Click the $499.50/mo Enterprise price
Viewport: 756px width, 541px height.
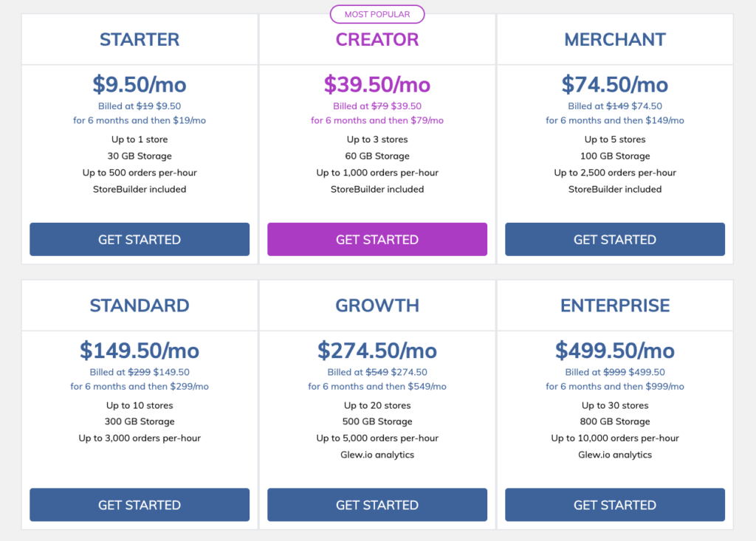coord(614,351)
